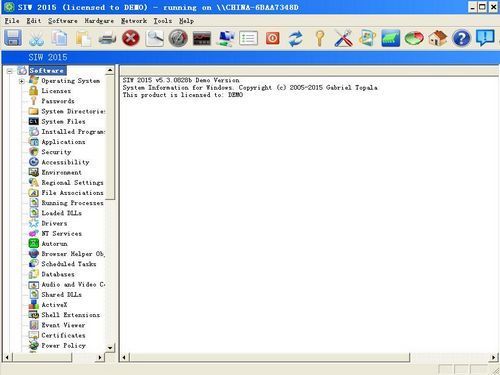
Task: Select Installed Programs in the tree
Action: point(73,132)
